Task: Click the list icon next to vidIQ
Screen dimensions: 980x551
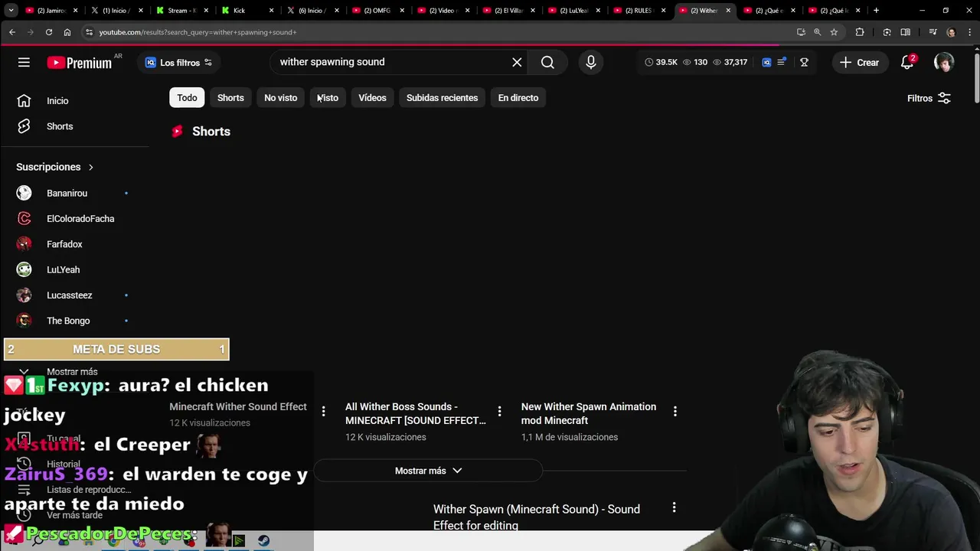Action: click(x=782, y=62)
